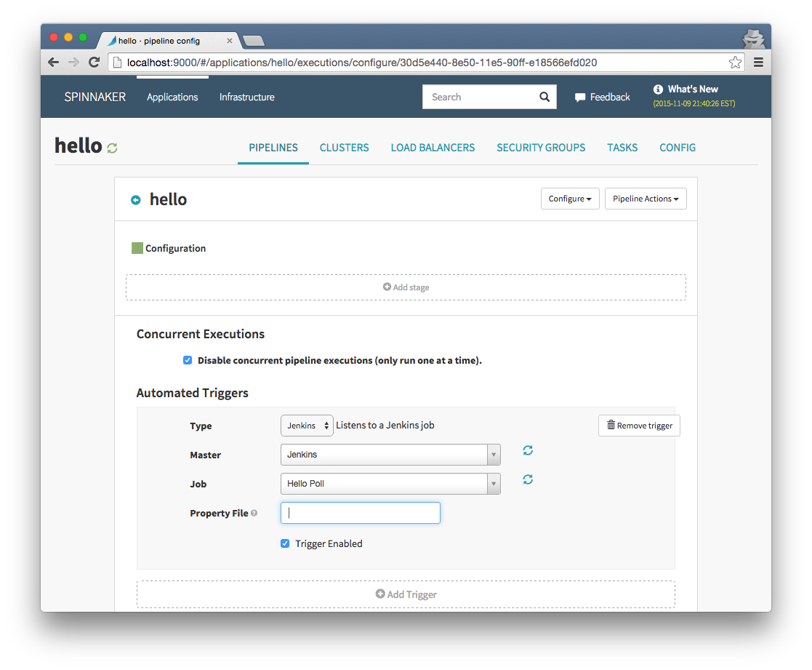Refresh the hello application data
The image size is (812, 670).
coord(111,147)
